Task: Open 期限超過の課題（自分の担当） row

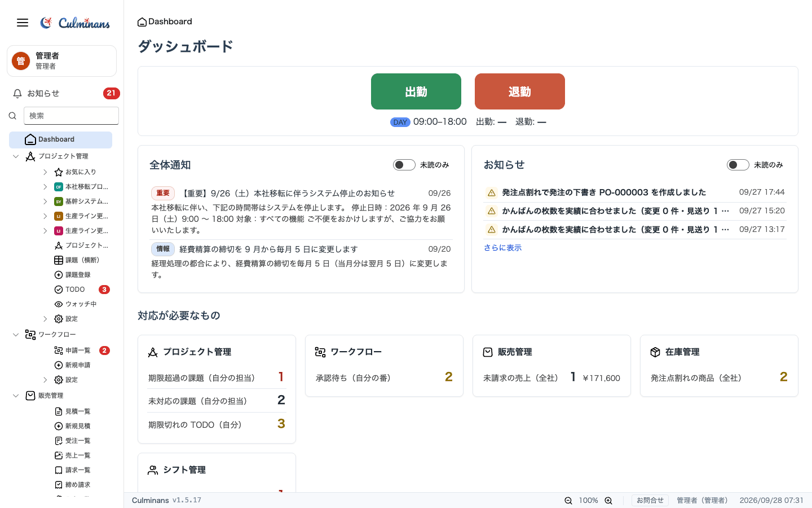Action: click(217, 378)
